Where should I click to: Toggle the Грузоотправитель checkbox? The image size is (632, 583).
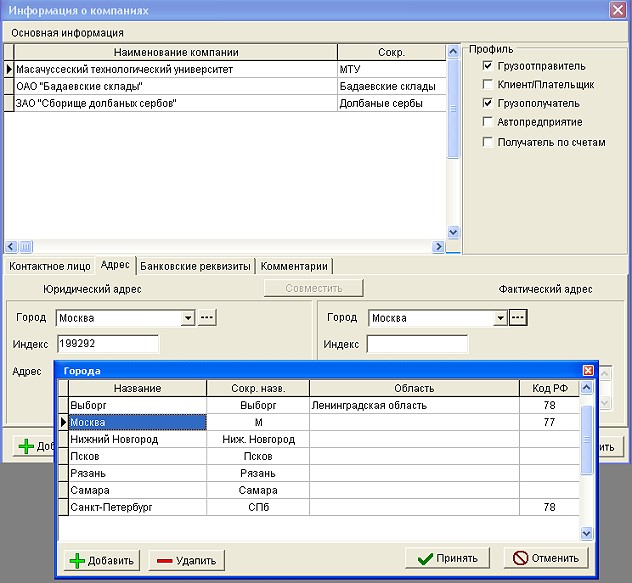point(488,66)
